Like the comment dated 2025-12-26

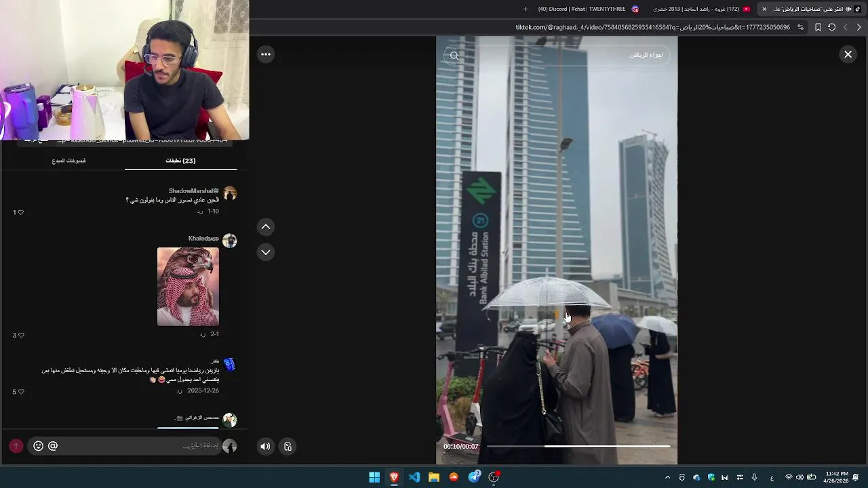point(20,392)
